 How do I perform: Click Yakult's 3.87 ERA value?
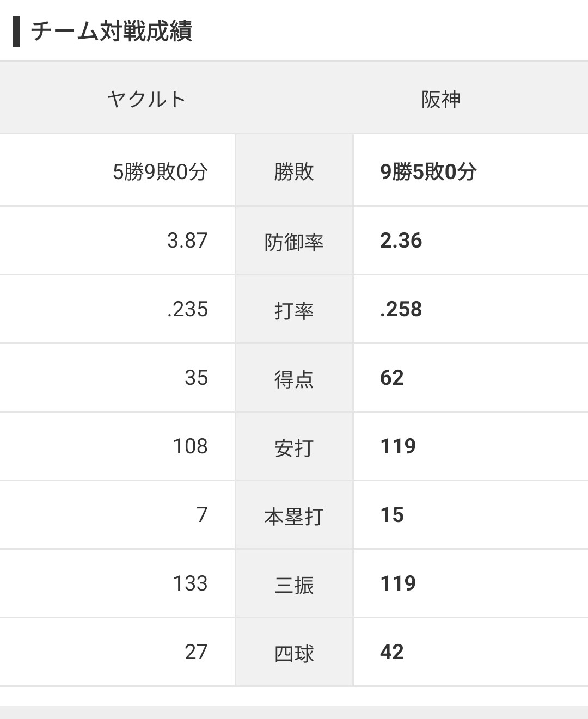[x=187, y=241]
